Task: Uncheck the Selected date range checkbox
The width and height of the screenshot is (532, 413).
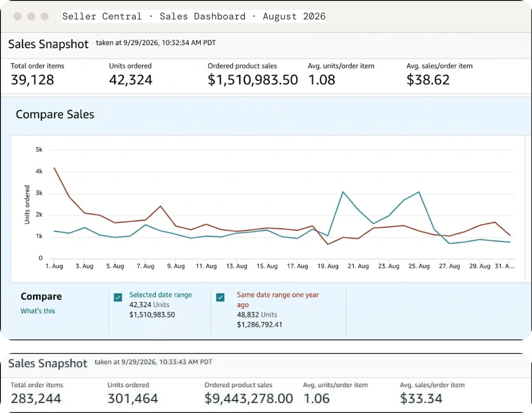Action: (118, 297)
